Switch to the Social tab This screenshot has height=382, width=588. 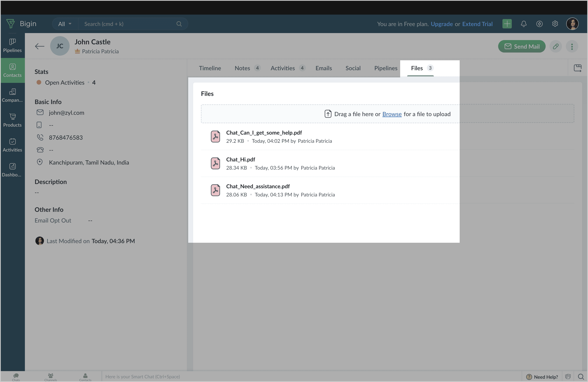click(x=353, y=68)
